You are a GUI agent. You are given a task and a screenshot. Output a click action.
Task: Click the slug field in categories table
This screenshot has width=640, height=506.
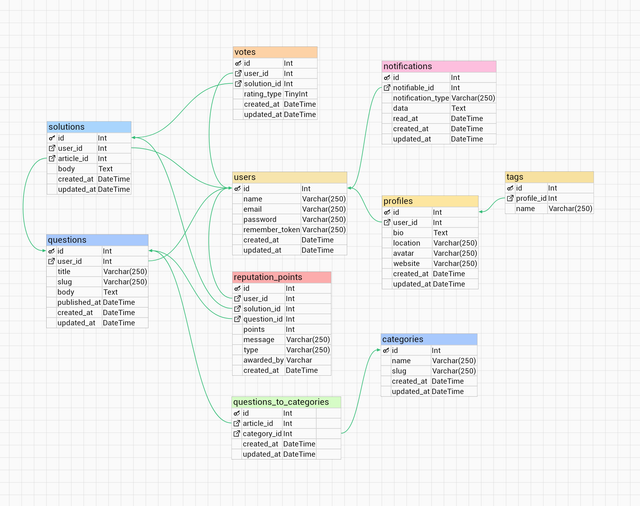tap(429, 371)
